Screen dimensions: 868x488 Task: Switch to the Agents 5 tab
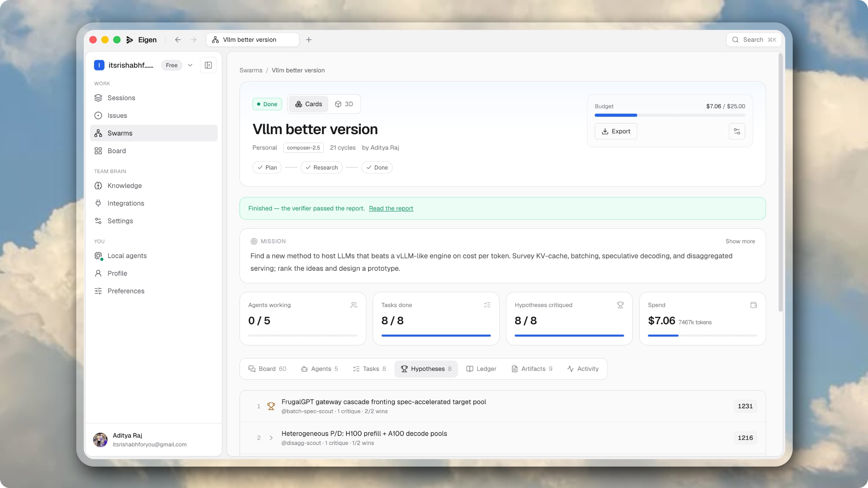click(320, 369)
